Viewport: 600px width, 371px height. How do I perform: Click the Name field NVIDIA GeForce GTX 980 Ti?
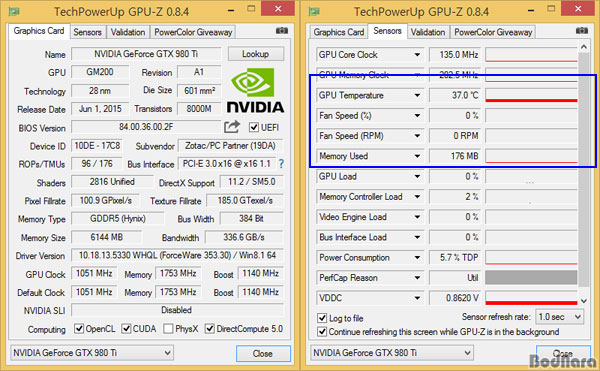click(x=146, y=54)
